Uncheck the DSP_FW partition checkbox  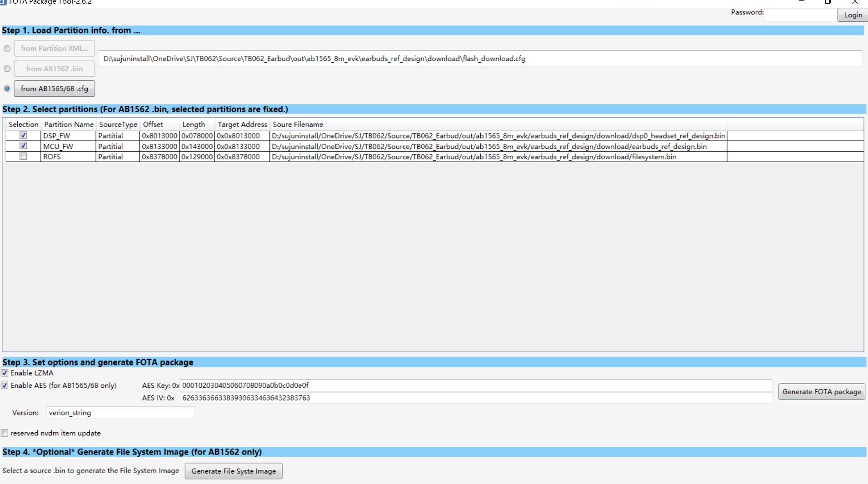tap(23, 135)
